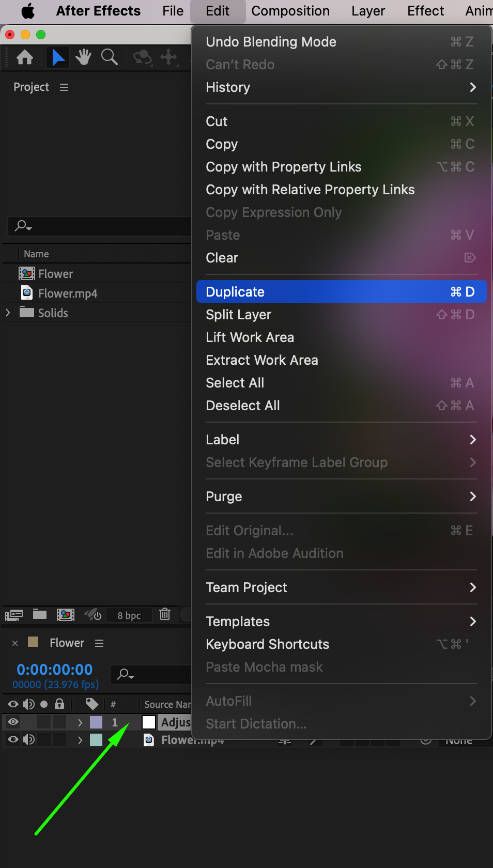Expand properties of layer 1
This screenshot has width=493, height=868.
click(x=80, y=722)
